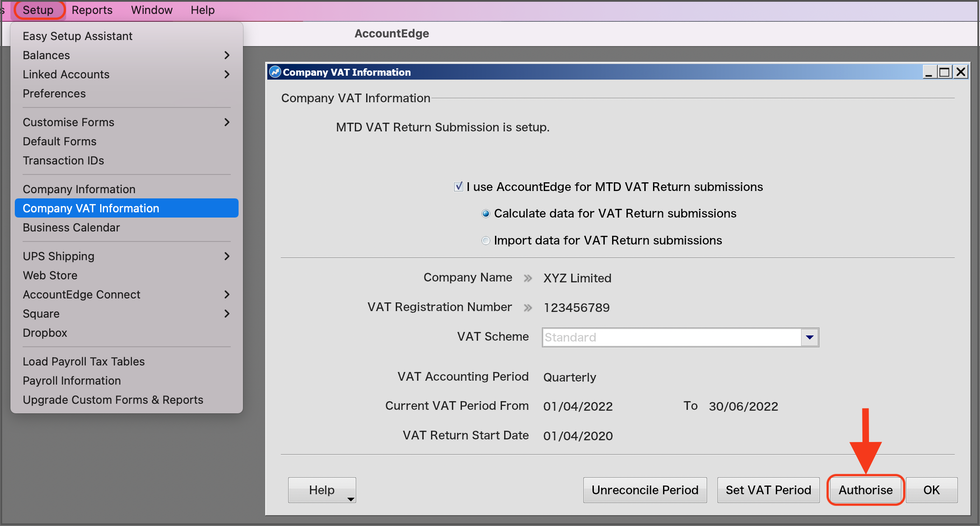Expand the Linked Accounts submenu
This screenshot has width=980, height=526.
[x=227, y=74]
